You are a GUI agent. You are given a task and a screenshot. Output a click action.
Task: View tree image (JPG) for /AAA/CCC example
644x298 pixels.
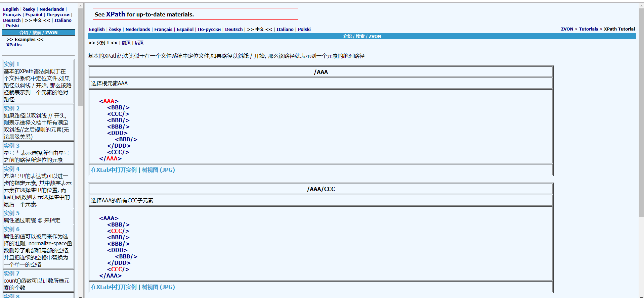pos(159,287)
